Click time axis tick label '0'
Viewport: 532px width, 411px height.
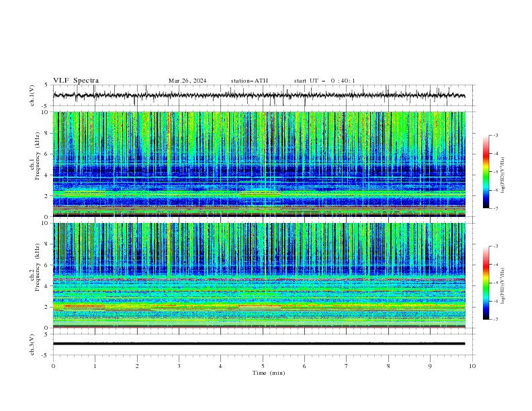(53, 366)
